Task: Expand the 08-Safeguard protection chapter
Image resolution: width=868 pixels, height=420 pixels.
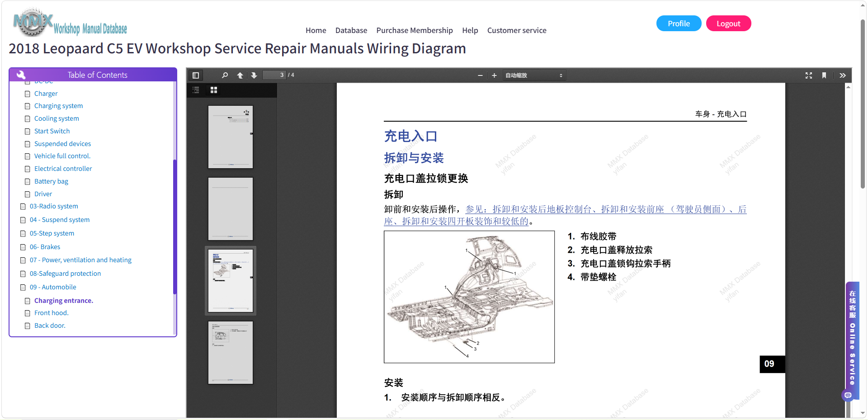Action: point(65,274)
